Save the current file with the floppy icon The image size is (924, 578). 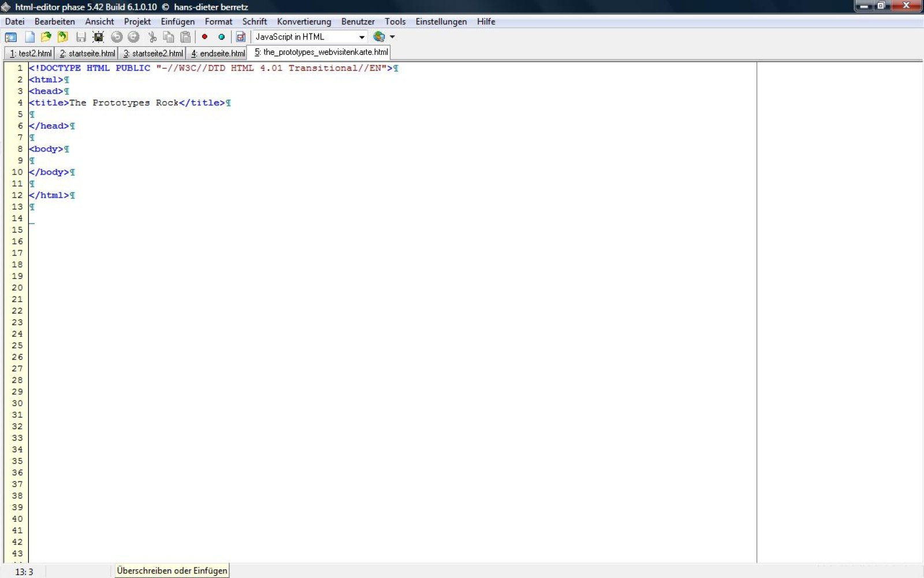[81, 37]
